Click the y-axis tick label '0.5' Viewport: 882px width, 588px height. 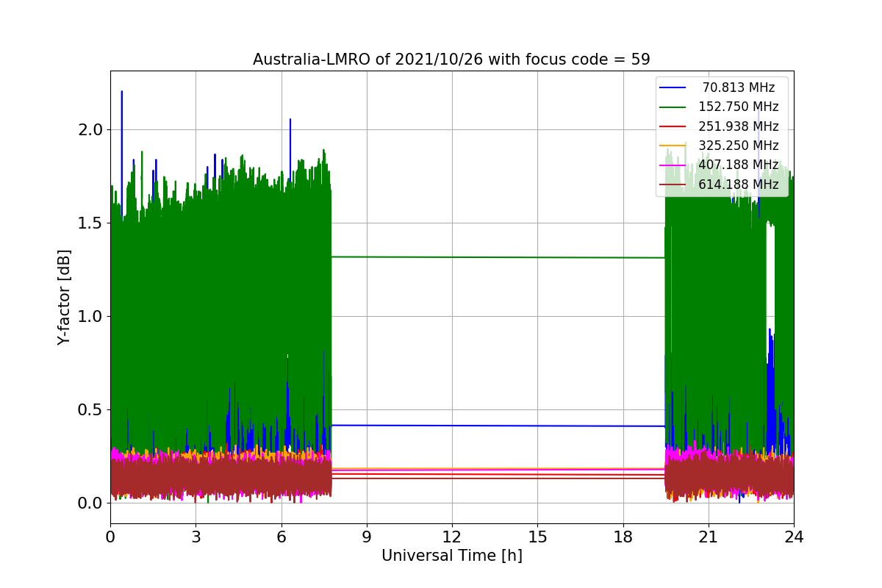tap(92, 410)
